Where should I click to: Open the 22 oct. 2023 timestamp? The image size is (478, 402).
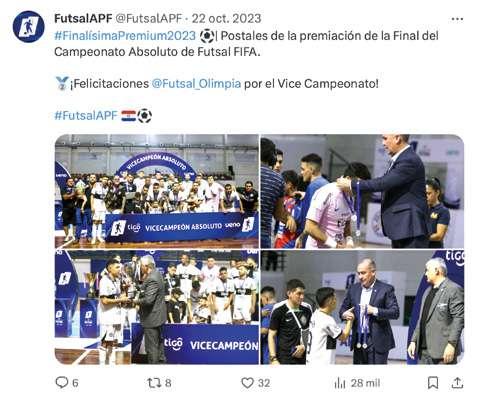point(226,18)
